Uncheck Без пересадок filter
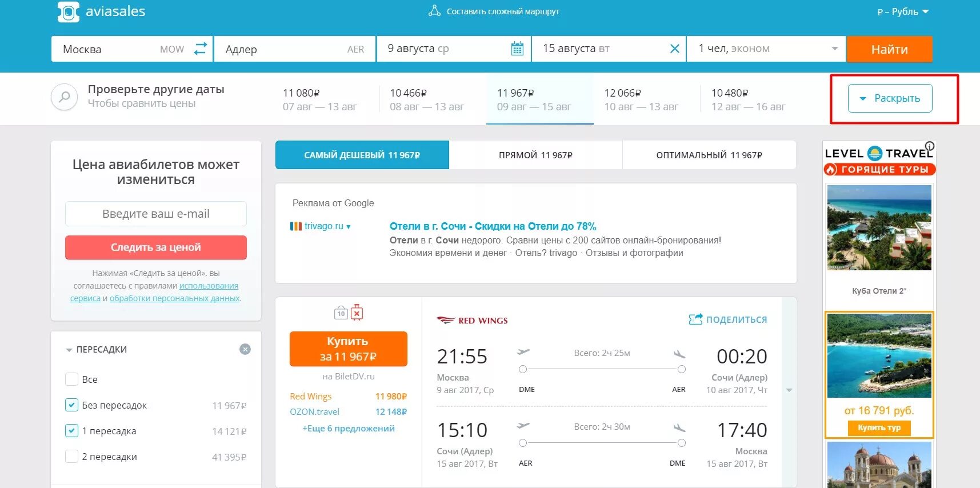 click(x=71, y=405)
